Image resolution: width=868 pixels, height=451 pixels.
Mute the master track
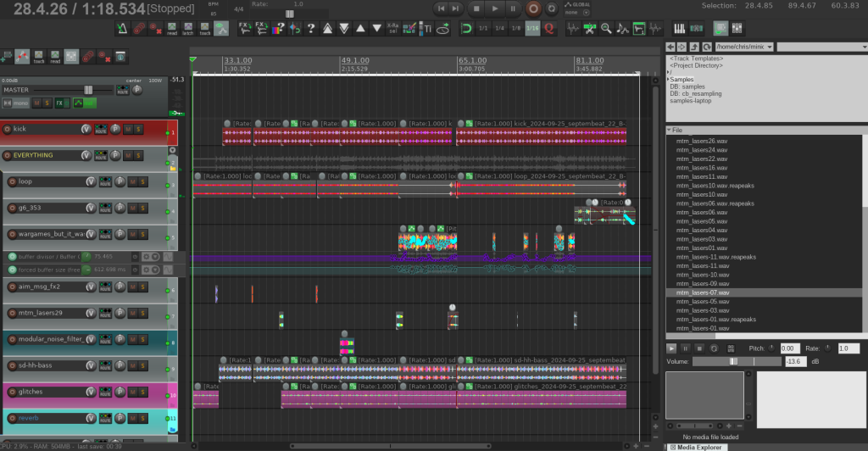click(x=36, y=103)
